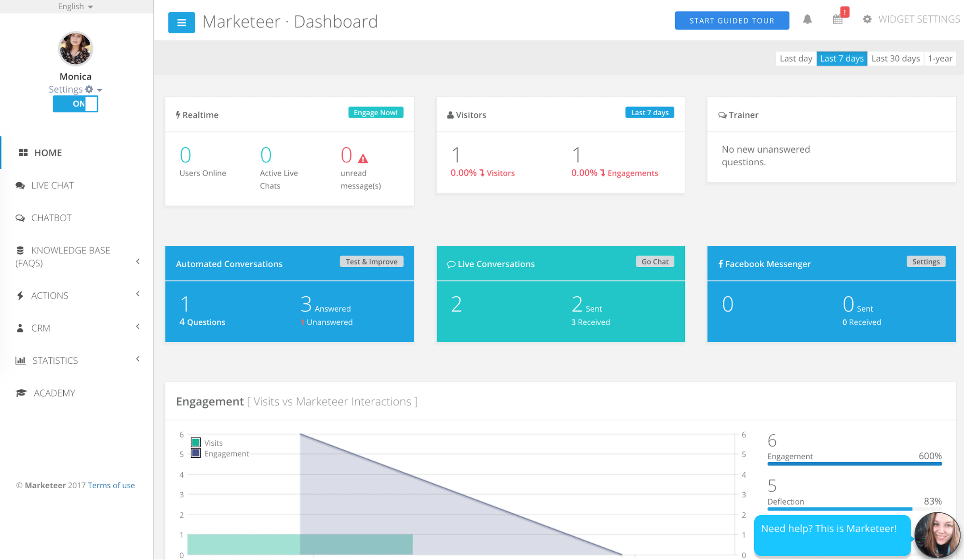964x560 pixels.
Task: Open the English language dropdown
Action: [76, 6]
